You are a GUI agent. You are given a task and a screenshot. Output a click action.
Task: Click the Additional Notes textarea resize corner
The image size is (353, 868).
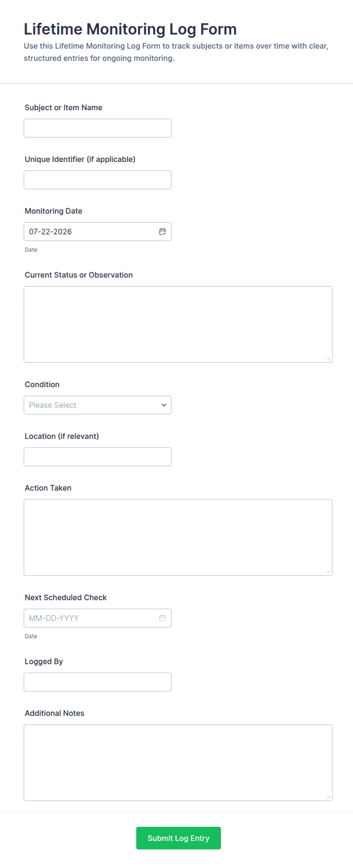(328, 797)
